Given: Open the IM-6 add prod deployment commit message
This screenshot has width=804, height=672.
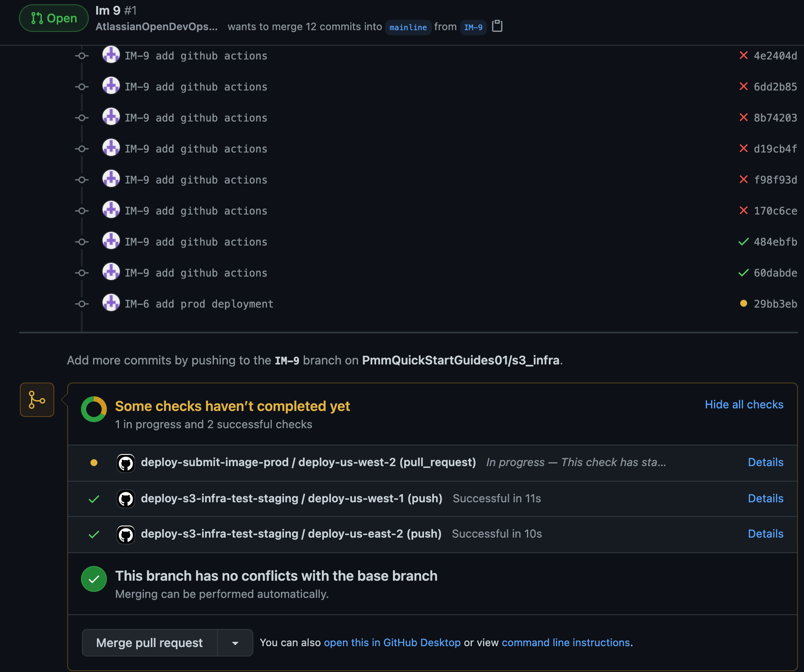Looking at the screenshot, I should click(199, 304).
